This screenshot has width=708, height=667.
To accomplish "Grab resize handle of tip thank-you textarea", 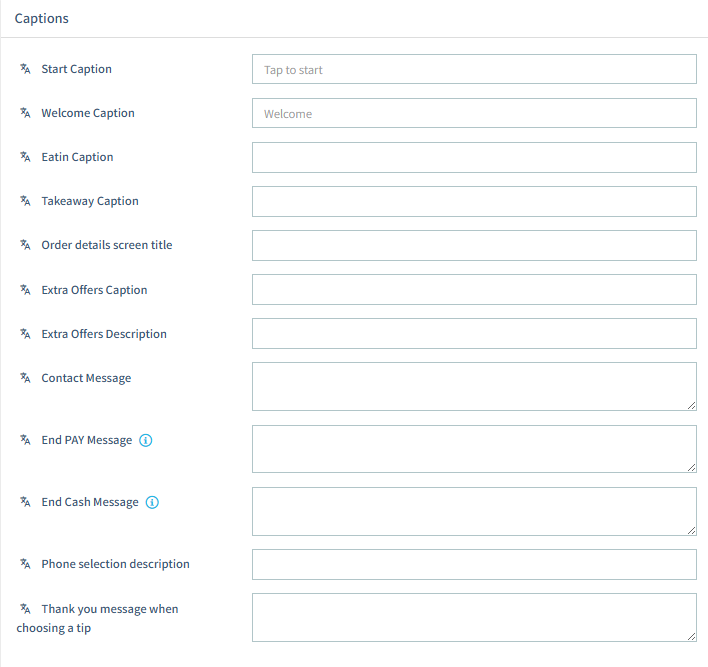I will click(691, 636).
